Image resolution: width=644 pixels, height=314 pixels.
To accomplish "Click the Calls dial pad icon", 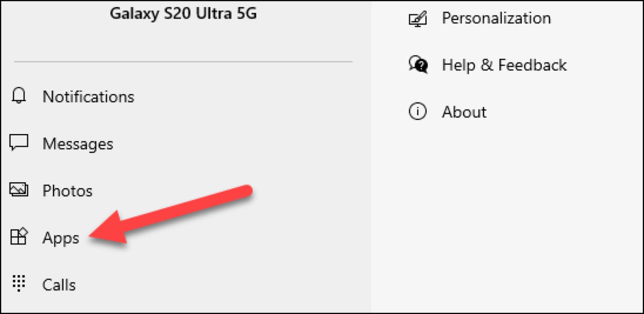I will pyautogui.click(x=19, y=283).
